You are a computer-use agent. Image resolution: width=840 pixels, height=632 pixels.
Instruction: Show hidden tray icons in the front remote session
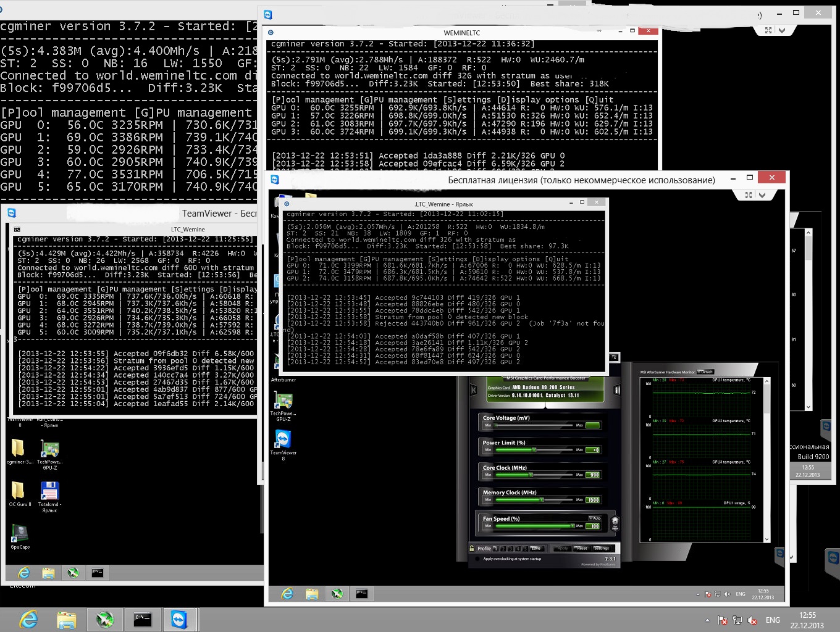tap(698, 594)
